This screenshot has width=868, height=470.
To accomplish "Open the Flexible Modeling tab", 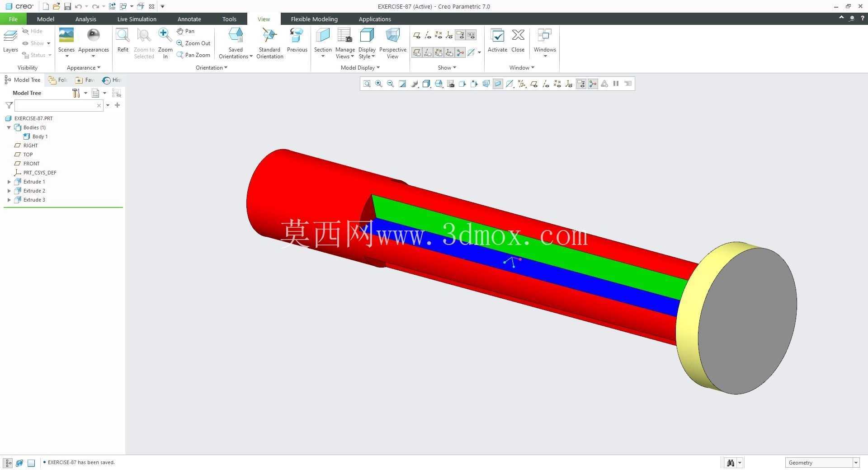I will tap(314, 19).
